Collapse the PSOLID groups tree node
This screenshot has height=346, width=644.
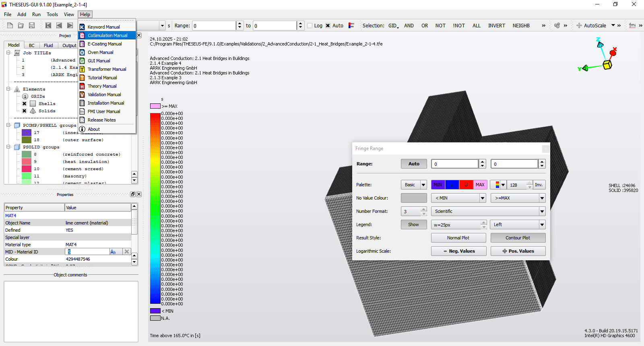pyautogui.click(x=8, y=147)
